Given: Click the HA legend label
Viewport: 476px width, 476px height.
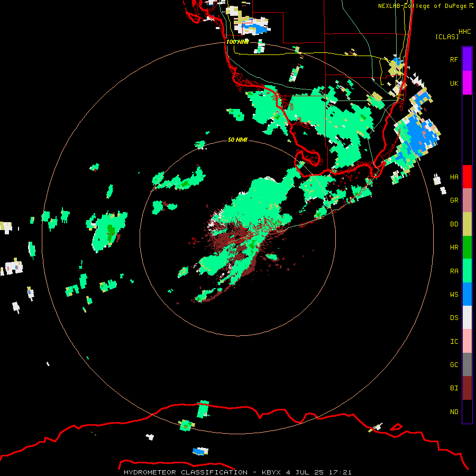Looking at the screenshot, I should (x=454, y=177).
